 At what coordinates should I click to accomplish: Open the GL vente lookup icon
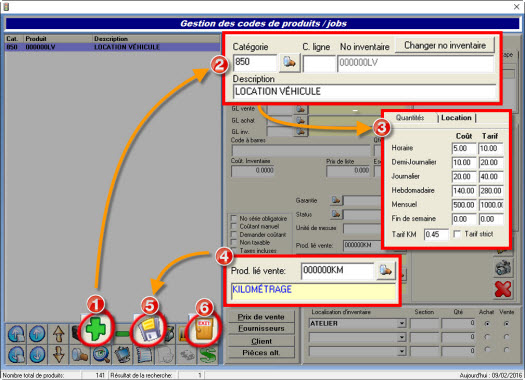(300, 109)
